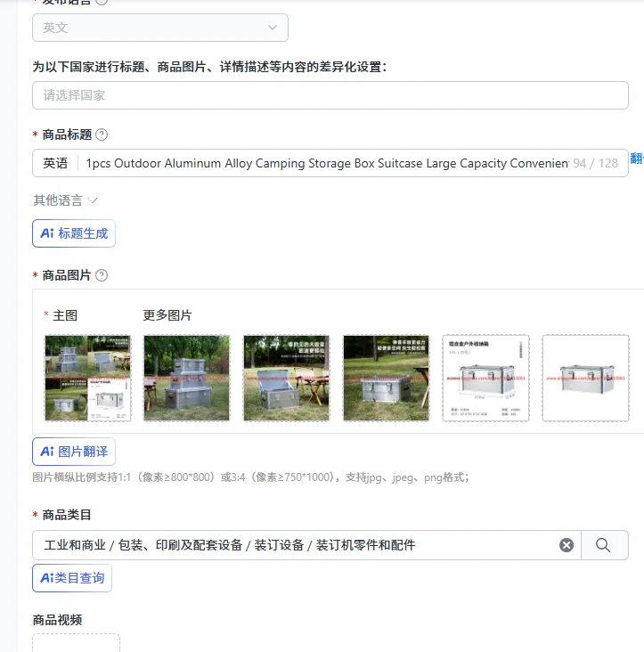Screen dimensions: 644x652
Task: Click the category search magnifier icon
Action: tap(603, 545)
